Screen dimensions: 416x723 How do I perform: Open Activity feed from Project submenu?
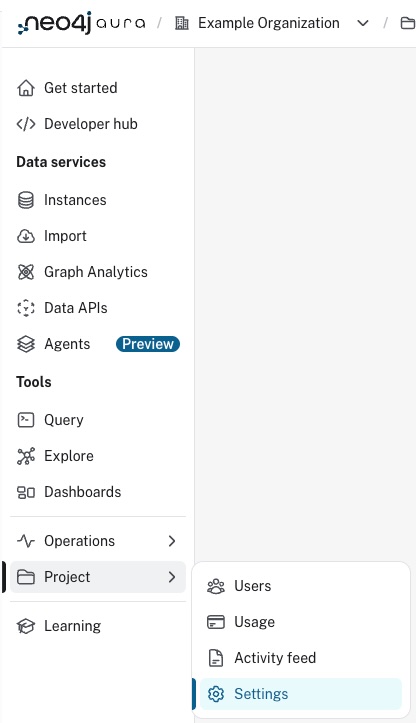point(301,658)
